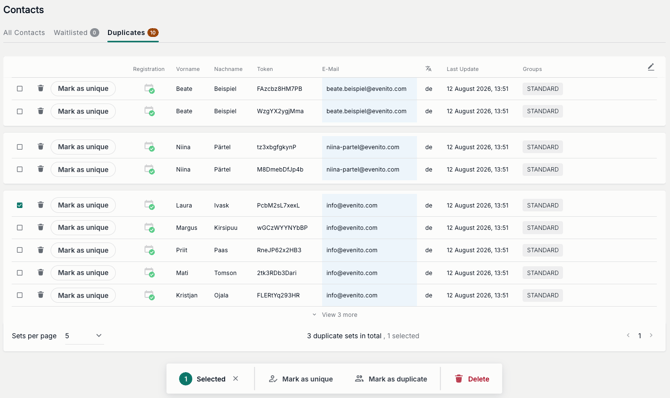Screen dimensions: 670x398
Task: Open the Waitlisted tab
Action: pos(76,32)
